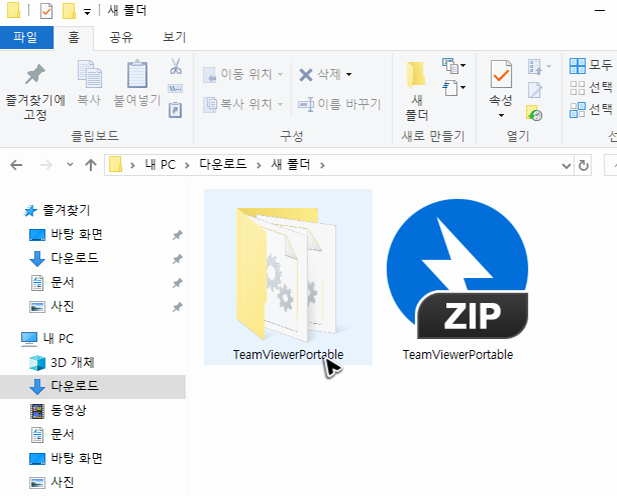The image size is (617, 496).
Task: Click the title bar folder system icon
Action: pyautogui.click(x=13, y=11)
